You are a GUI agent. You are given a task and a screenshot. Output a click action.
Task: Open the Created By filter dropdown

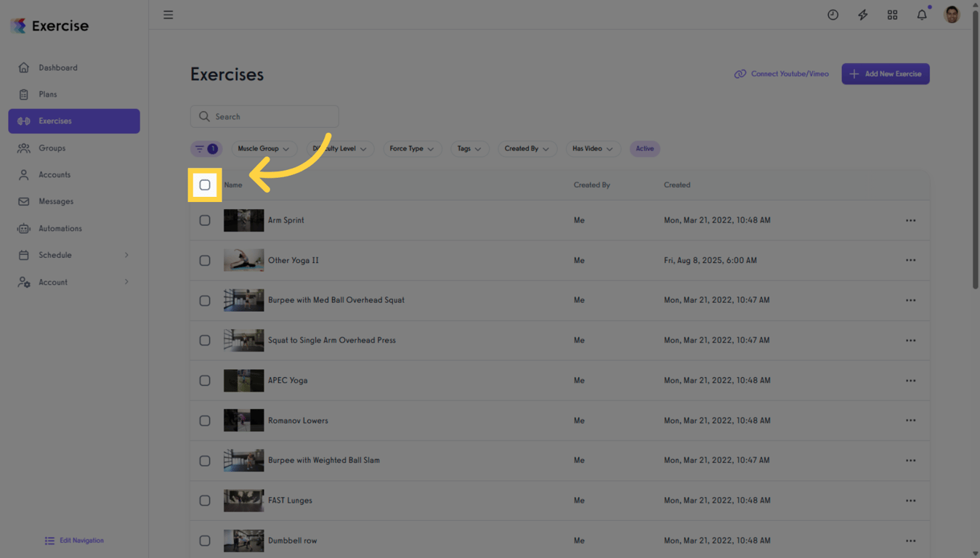pos(527,149)
